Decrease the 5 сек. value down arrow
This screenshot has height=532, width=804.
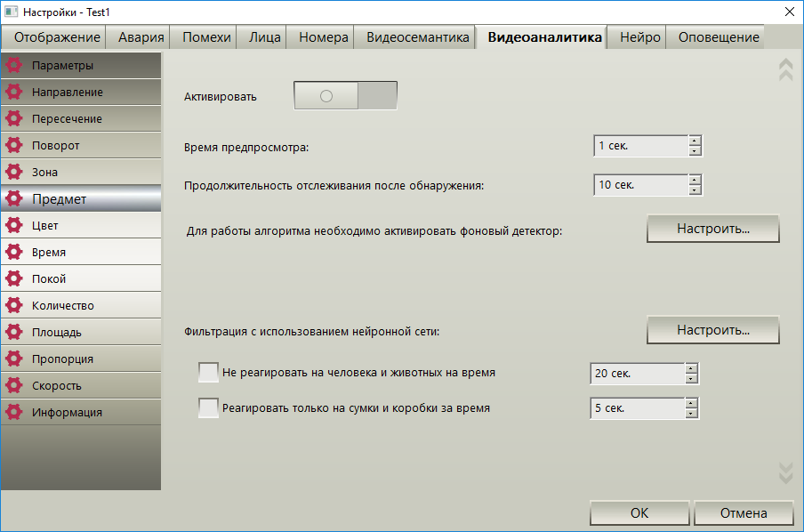coord(691,414)
